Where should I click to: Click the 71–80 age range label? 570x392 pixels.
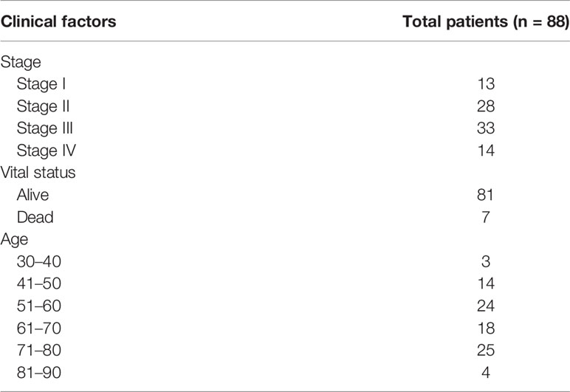pos(39,350)
